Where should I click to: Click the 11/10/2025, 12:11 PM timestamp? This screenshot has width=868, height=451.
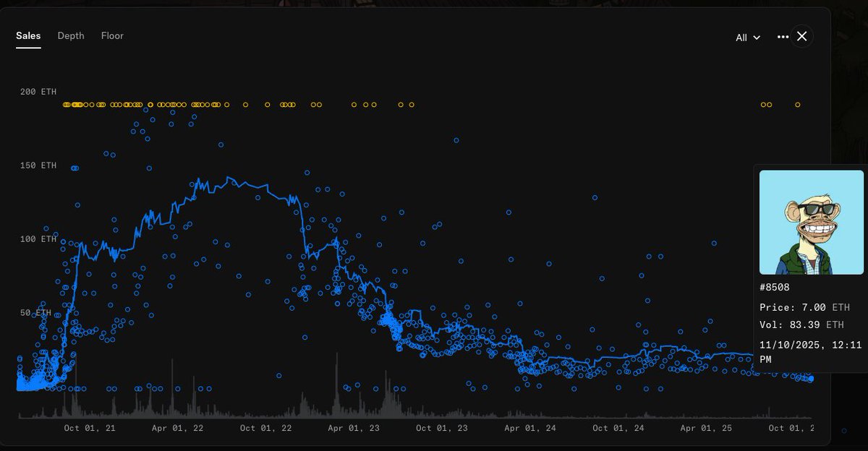(810, 352)
